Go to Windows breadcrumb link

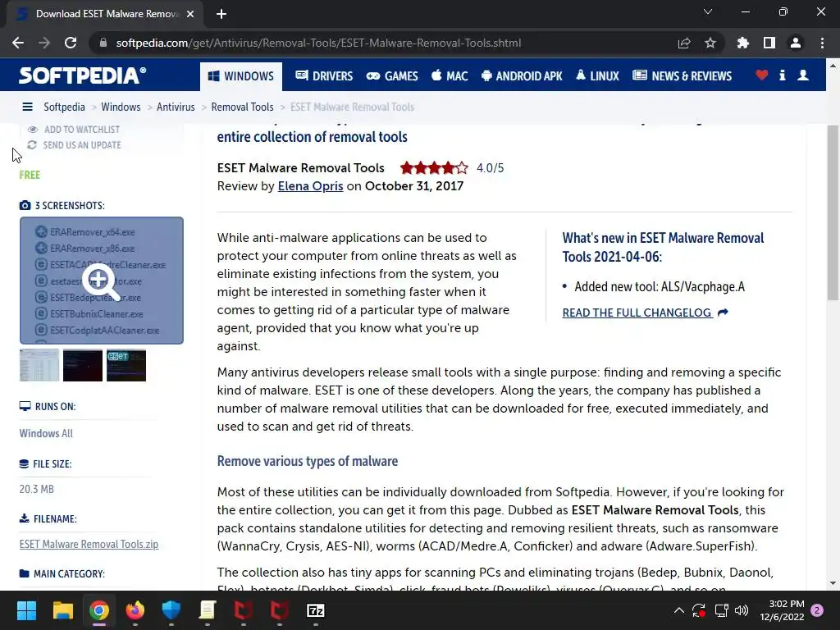(121, 107)
